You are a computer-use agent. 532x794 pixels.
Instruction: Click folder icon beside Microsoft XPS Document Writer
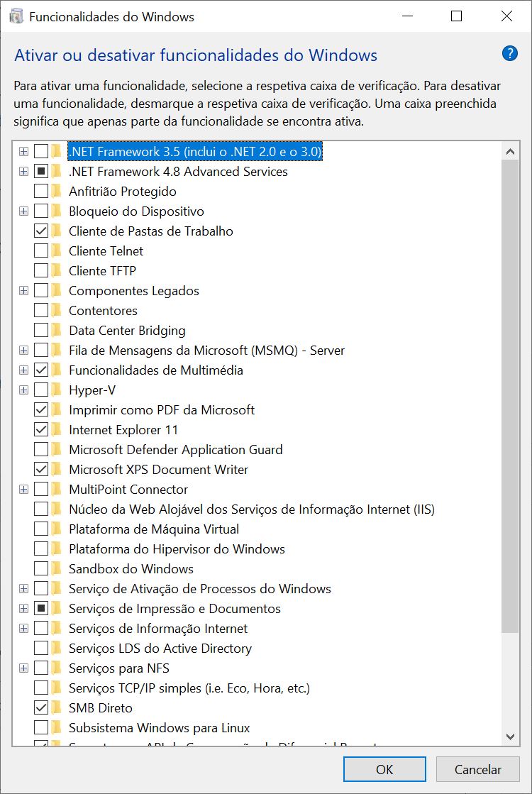coord(55,470)
